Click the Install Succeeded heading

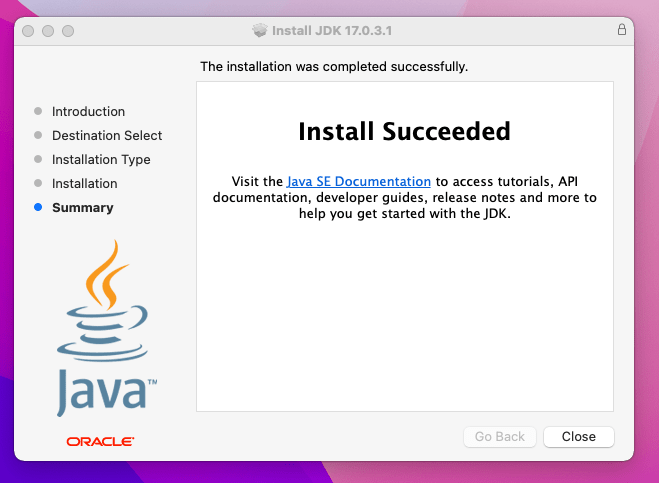[x=404, y=131]
